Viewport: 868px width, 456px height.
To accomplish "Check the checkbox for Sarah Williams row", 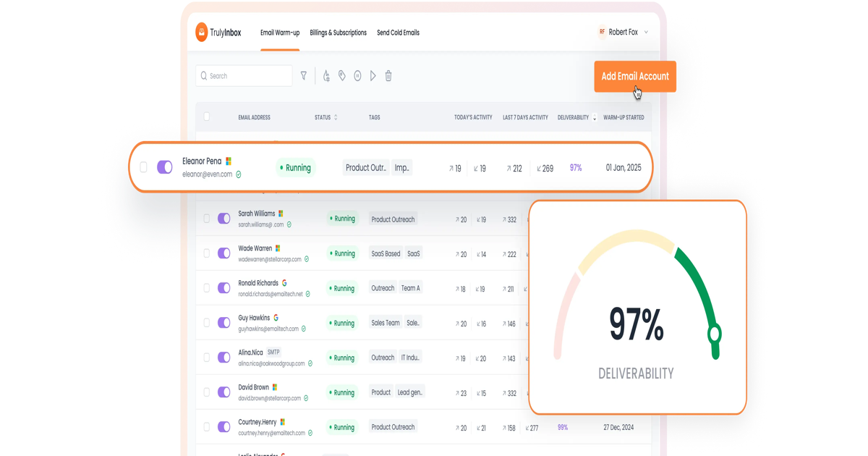I will [x=207, y=219].
